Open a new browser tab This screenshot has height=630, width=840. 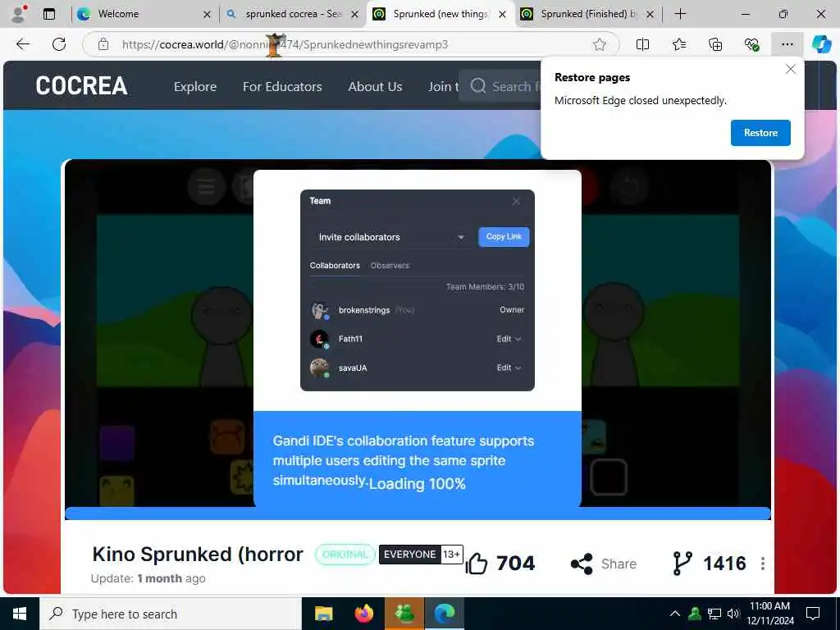(680, 14)
